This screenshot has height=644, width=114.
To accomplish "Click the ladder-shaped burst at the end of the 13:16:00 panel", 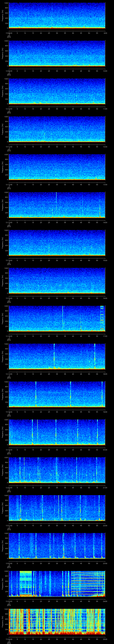I will 102,318.
